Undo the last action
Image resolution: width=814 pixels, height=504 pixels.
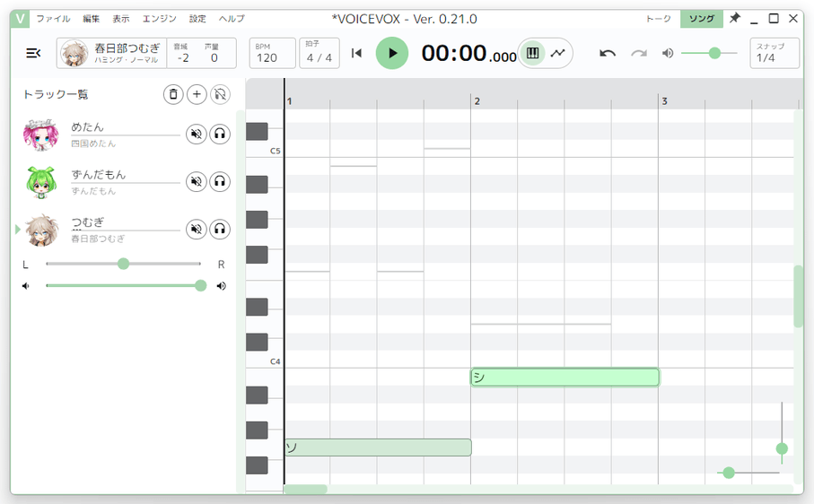click(x=608, y=53)
